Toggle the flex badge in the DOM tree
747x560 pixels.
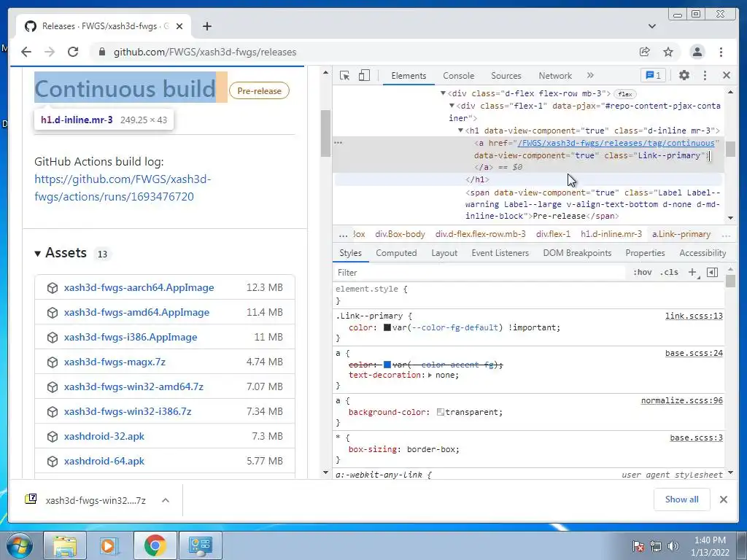click(x=624, y=94)
